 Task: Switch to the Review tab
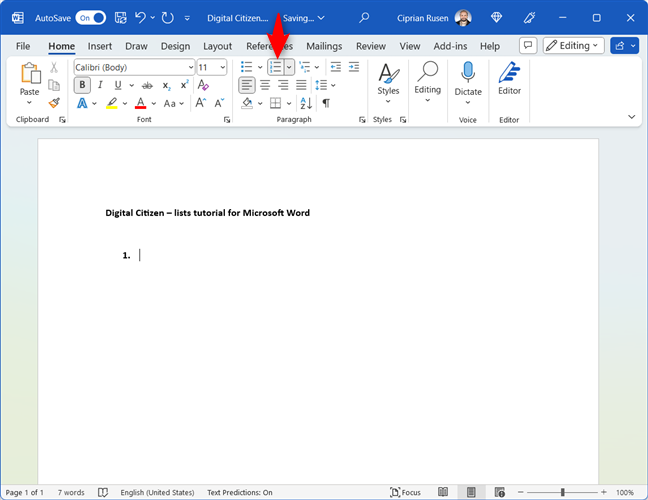[371, 46]
